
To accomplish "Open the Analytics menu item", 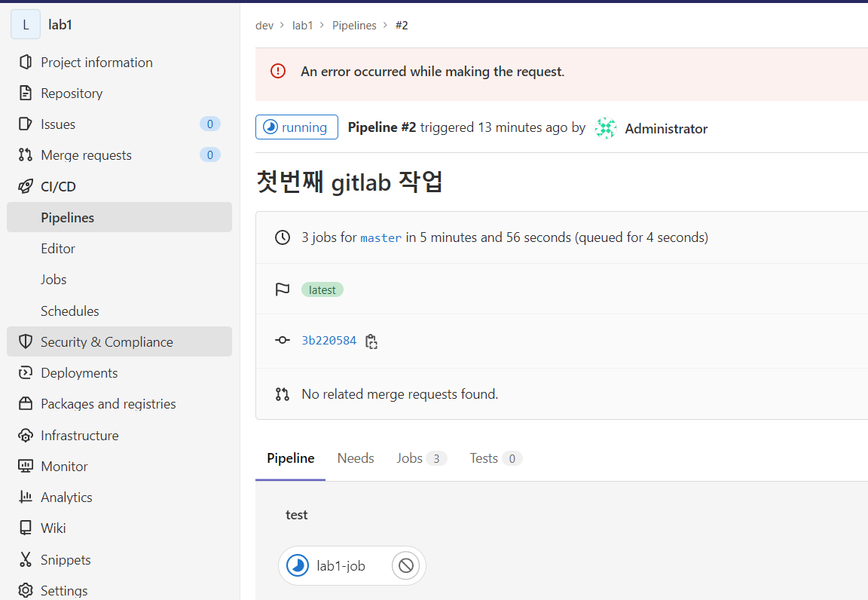I will click(x=119, y=497).
